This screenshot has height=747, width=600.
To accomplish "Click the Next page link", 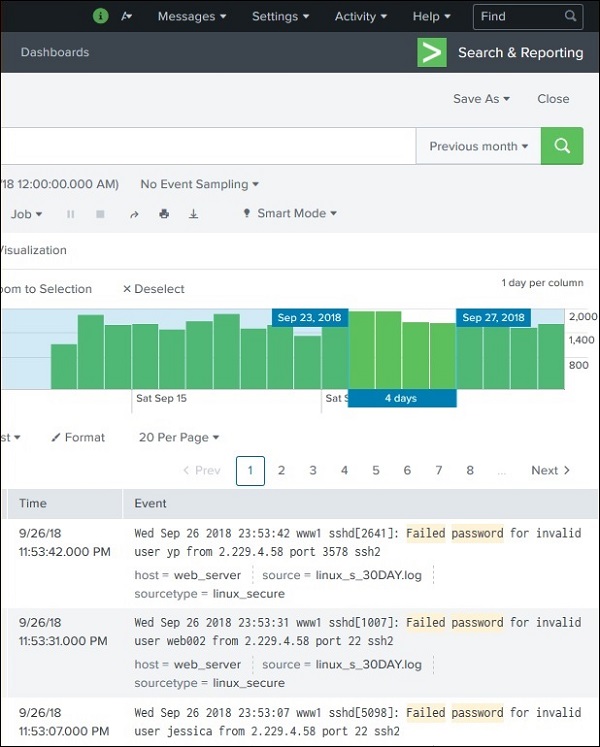I will (x=550, y=470).
